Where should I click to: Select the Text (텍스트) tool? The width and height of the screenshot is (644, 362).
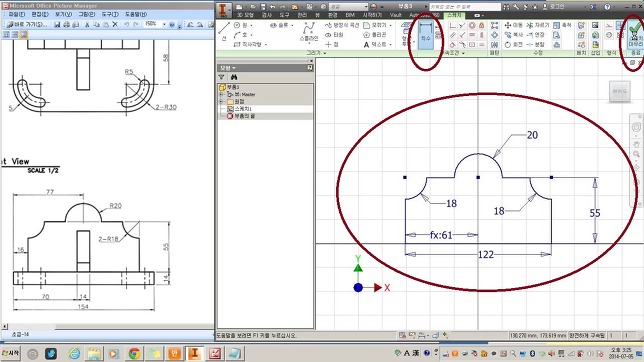[375, 44]
